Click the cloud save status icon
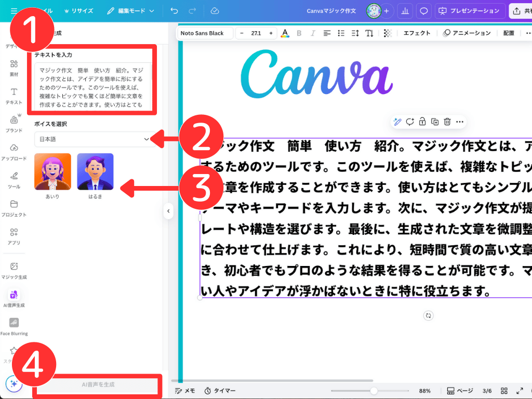The image size is (532, 399). click(215, 11)
